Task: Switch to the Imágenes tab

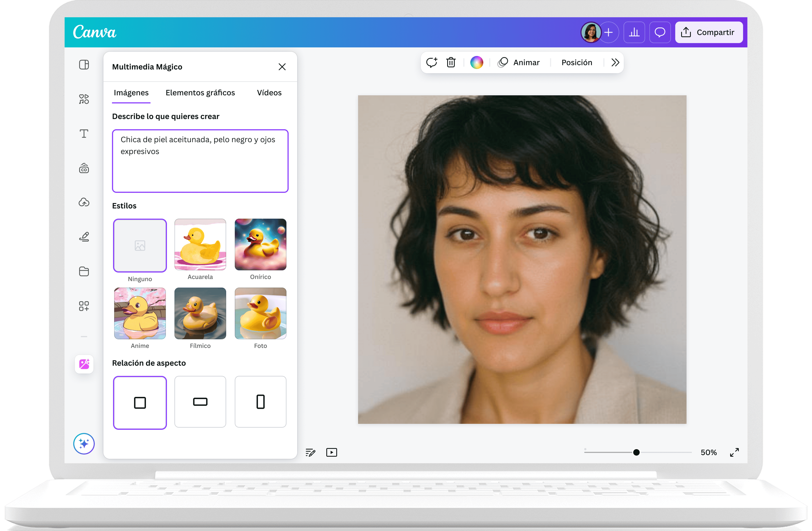Action: [x=131, y=93]
